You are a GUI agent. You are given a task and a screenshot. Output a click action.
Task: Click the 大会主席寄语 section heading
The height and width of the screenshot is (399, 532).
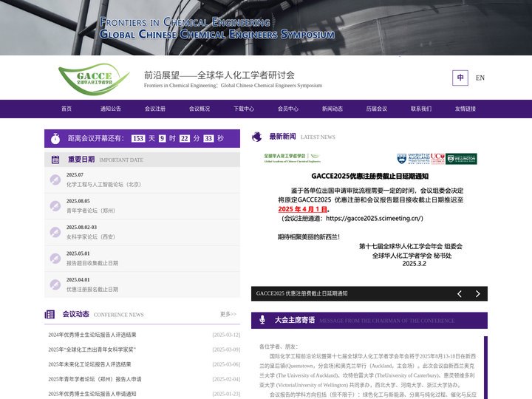click(x=295, y=320)
